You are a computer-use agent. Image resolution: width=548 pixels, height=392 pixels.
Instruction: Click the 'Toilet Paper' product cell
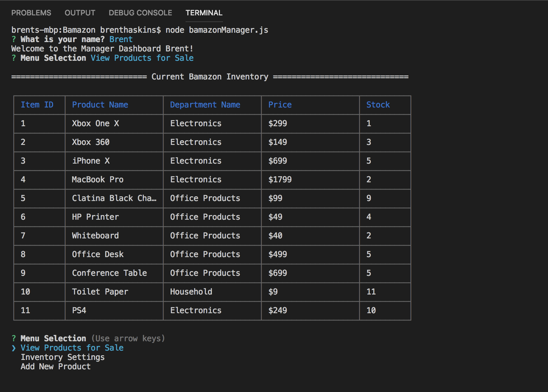(114, 292)
